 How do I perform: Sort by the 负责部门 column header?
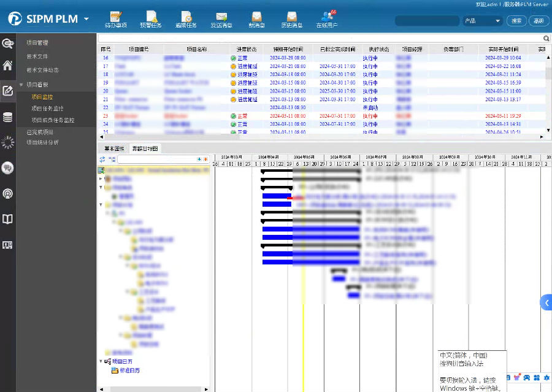453,49
